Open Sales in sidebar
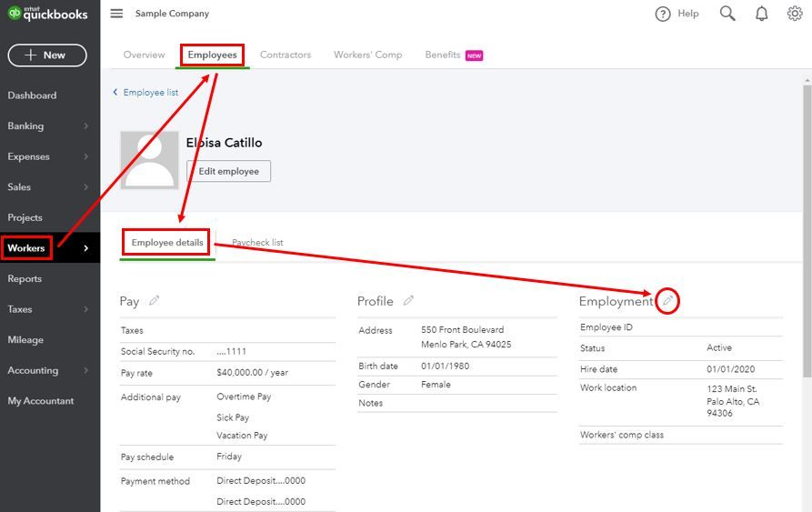 [19, 187]
